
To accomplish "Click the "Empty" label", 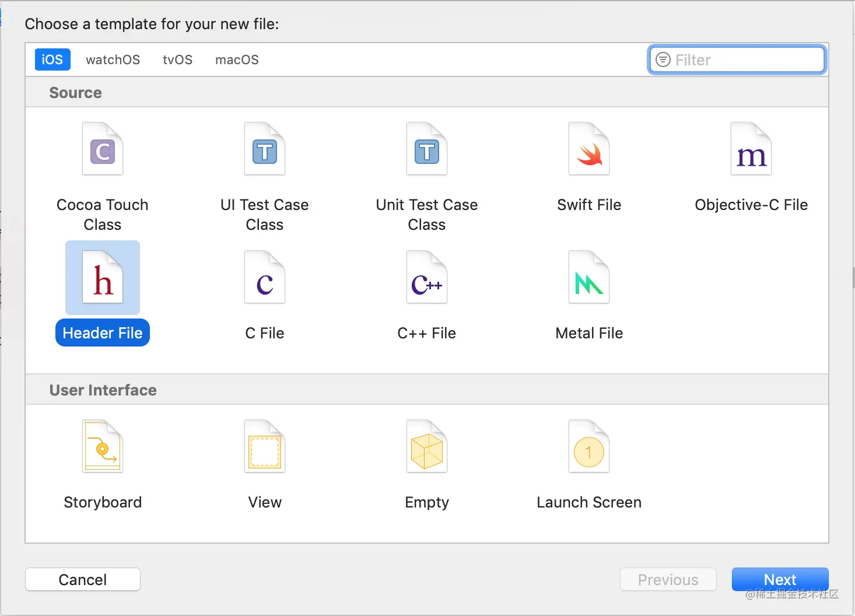I will click(x=427, y=502).
